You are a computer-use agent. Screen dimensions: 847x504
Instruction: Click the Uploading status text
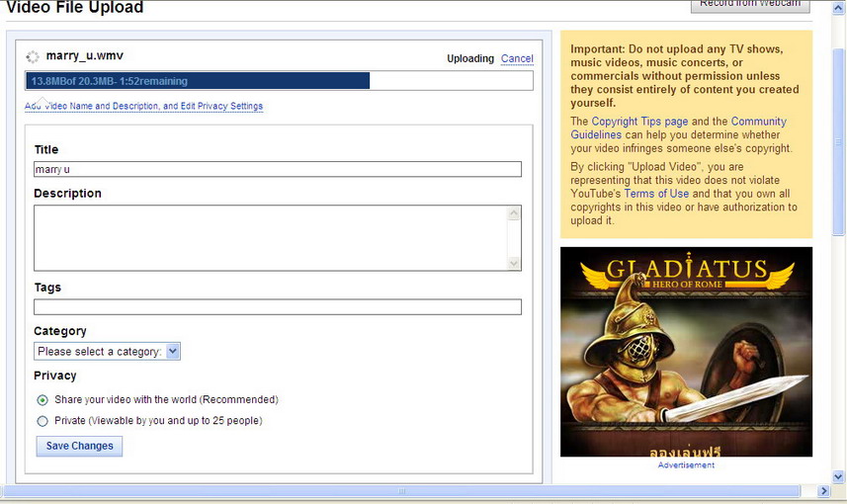[470, 58]
